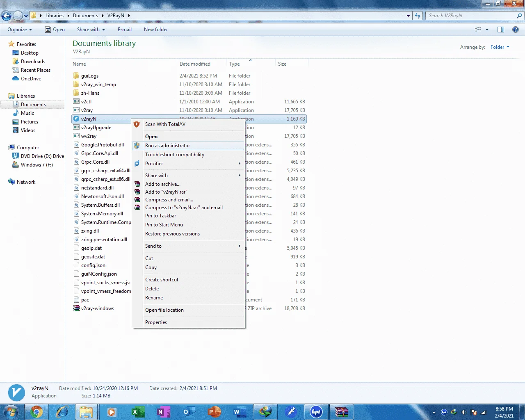Expand the Share with toolbar dropdown

[91, 30]
